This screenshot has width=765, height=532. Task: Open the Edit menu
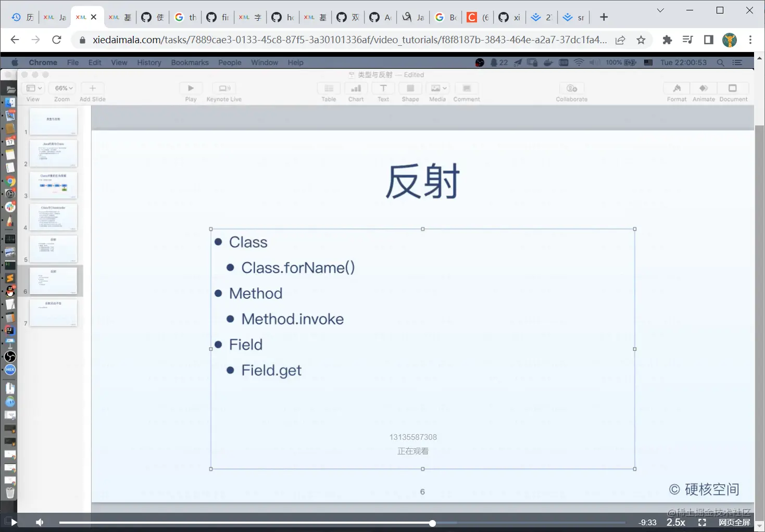point(95,62)
